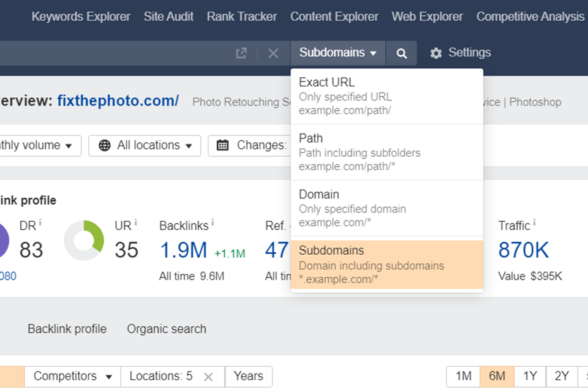Screen dimensions: 588x392
Task: Open the Changes date dropdown
Action: pyautogui.click(x=249, y=146)
